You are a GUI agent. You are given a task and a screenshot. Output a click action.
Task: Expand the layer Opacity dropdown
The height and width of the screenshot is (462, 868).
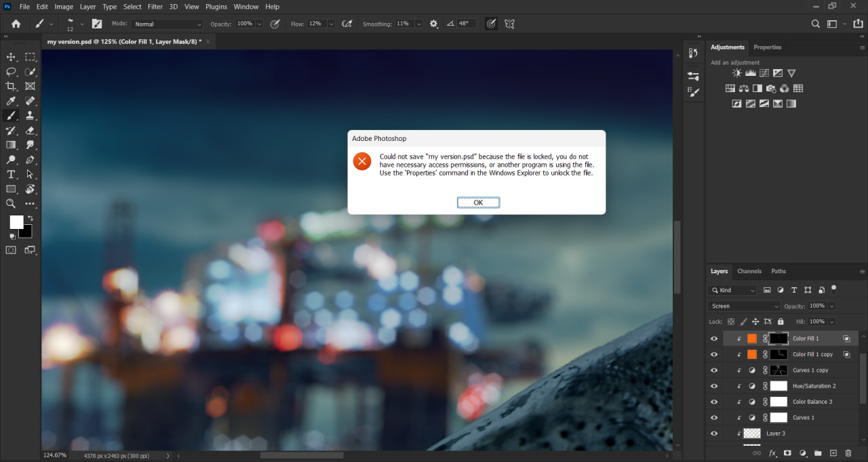pyautogui.click(x=831, y=306)
